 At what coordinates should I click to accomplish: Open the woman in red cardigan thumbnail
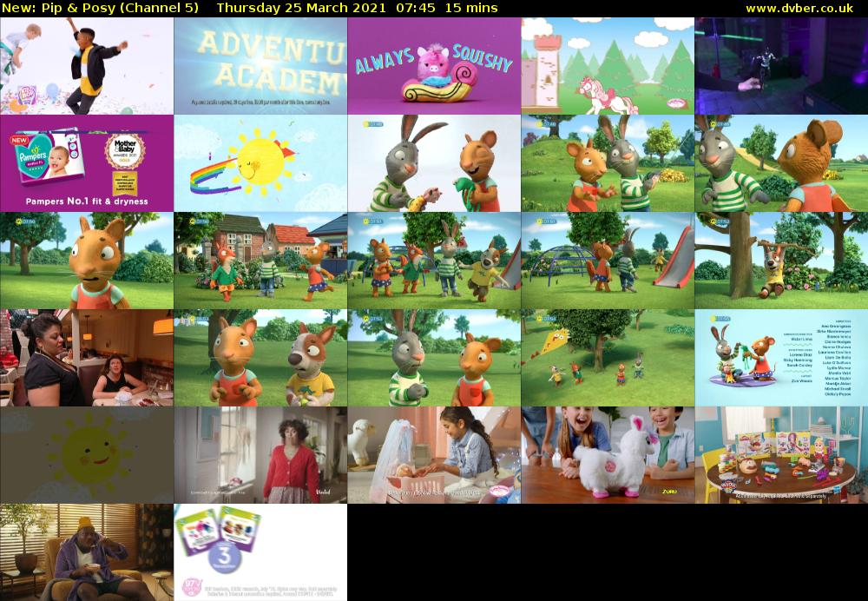click(x=260, y=455)
